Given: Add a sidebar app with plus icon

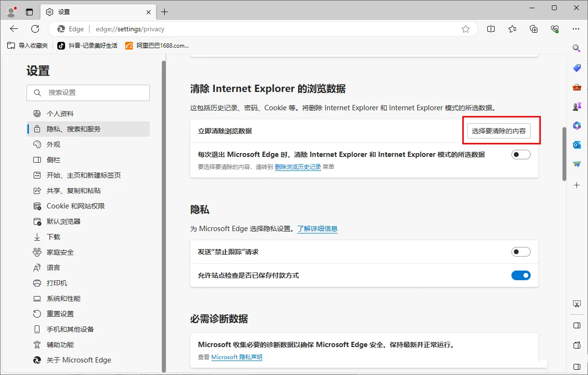Looking at the screenshot, I should click(576, 185).
